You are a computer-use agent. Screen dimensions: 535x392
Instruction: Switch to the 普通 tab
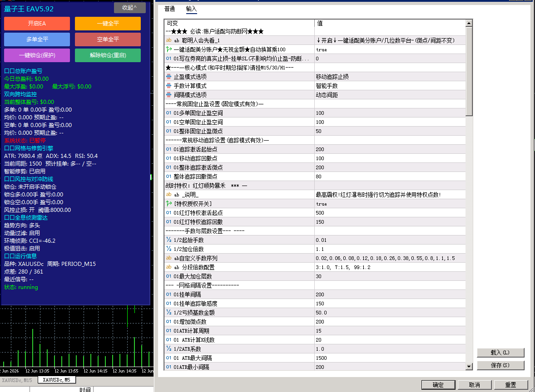click(169, 9)
